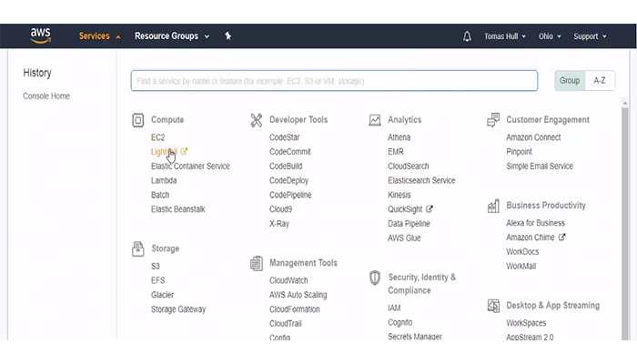
Task: Click the Management Tools icon
Action: pos(257,263)
